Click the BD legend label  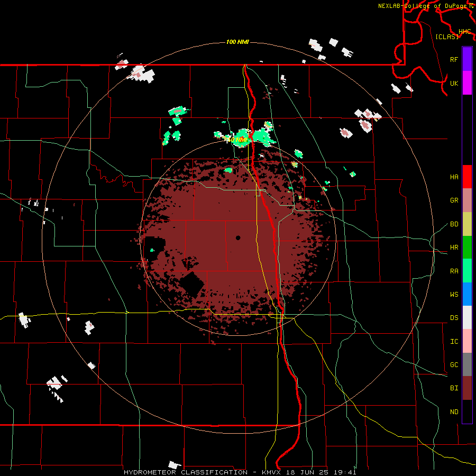pos(454,224)
